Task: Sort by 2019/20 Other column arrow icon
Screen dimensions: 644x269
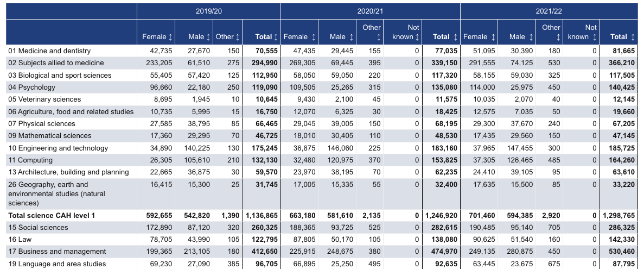Action: pos(238,37)
